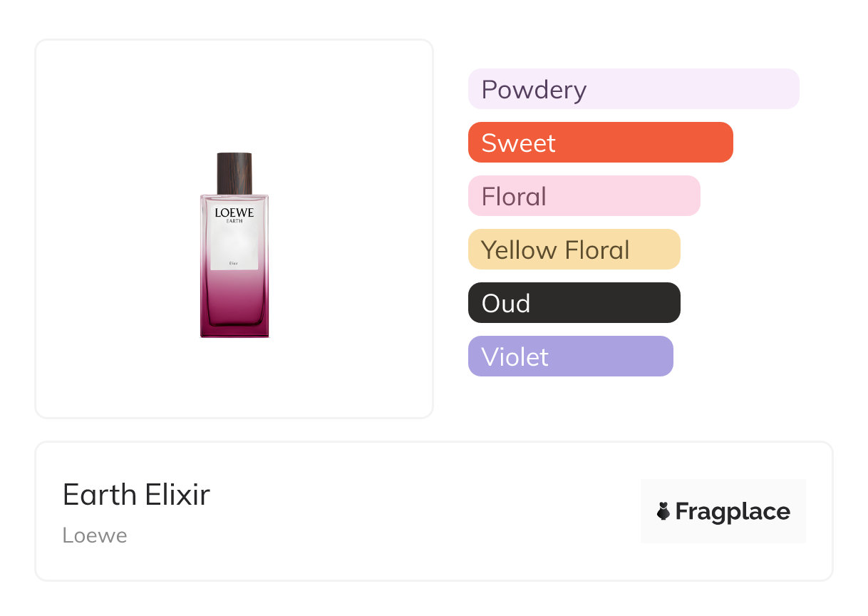Image resolution: width=868 pixels, height=616 pixels.
Task: Click the Loewe perfume bottle image
Action: coord(234,245)
